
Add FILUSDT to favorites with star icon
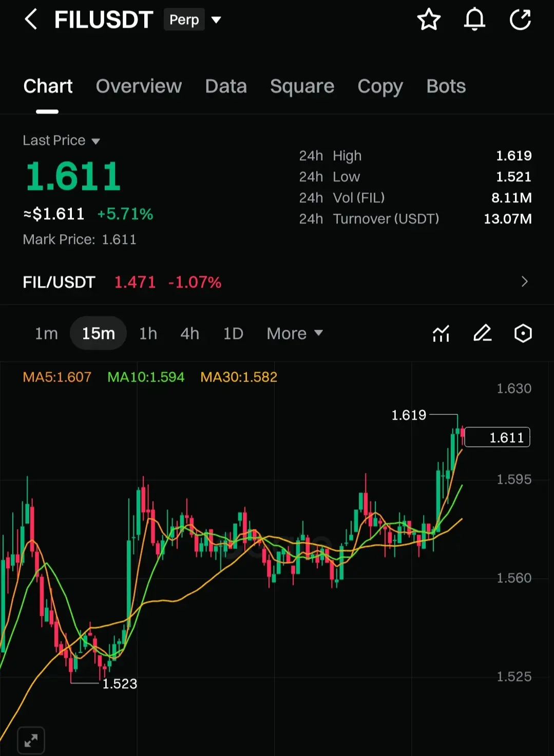[x=429, y=20]
